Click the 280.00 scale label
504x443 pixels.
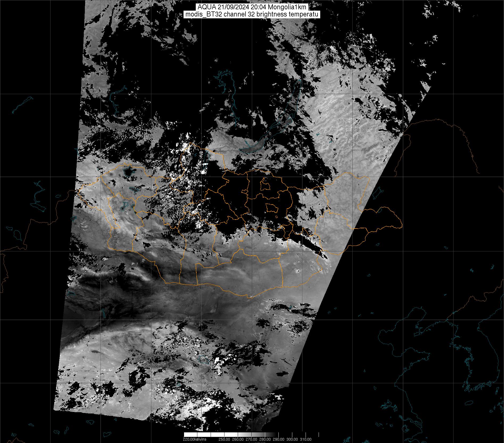pyautogui.click(x=265, y=439)
